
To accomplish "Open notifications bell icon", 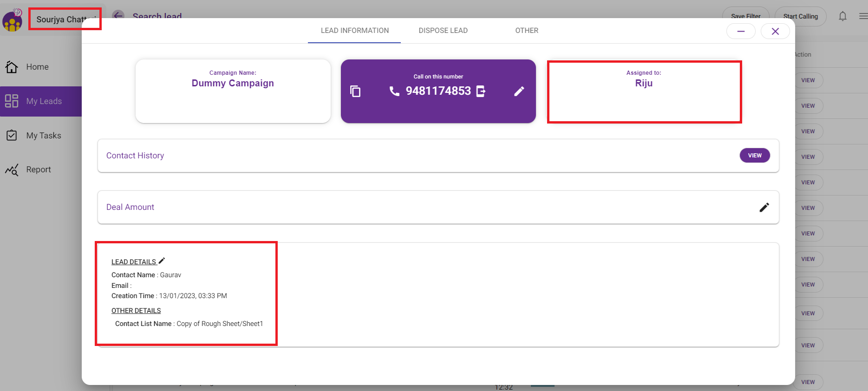I will click(x=842, y=16).
